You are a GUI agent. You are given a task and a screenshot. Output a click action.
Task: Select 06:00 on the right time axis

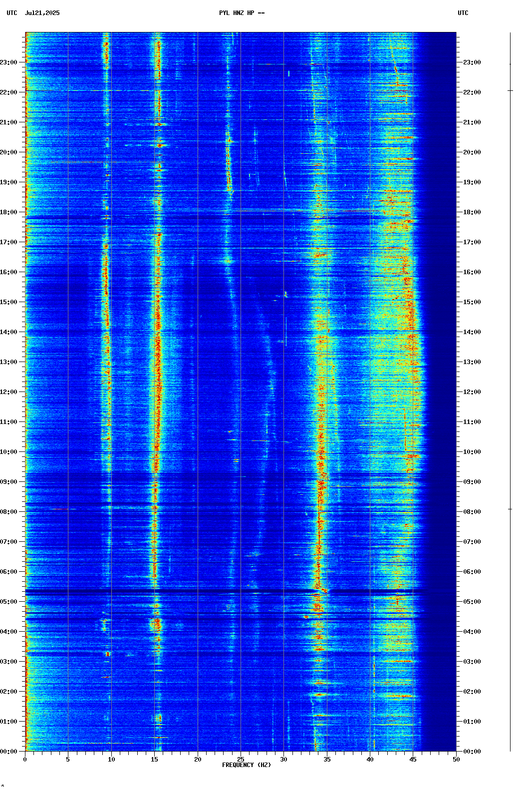tap(472, 572)
